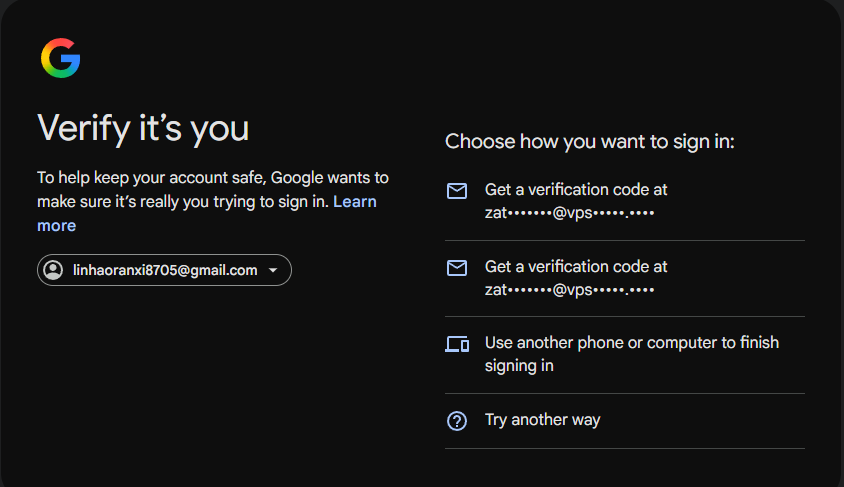Select the second Get a verification code option
This screenshot has height=487, width=844.
(x=625, y=278)
